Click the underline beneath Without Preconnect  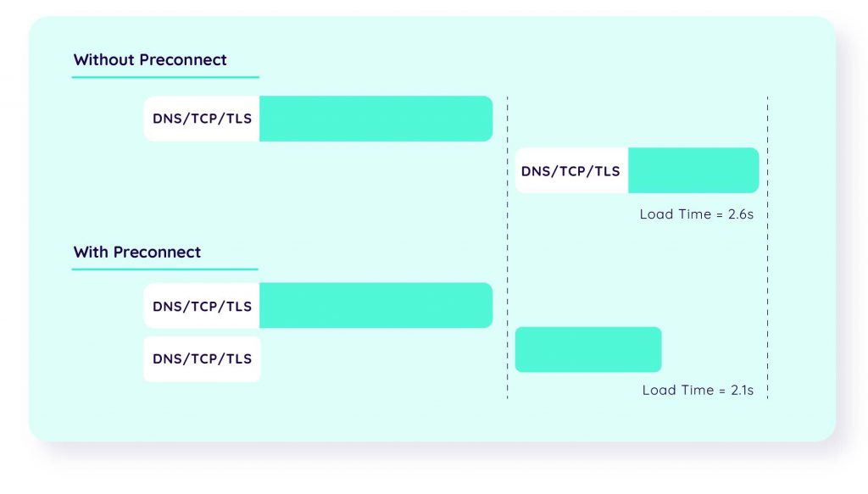(165, 78)
